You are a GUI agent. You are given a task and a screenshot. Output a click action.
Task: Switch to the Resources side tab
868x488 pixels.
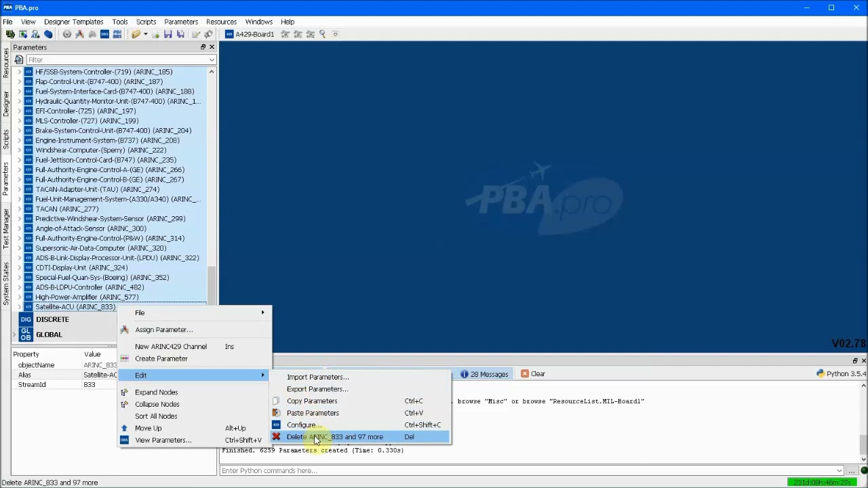click(x=5, y=63)
